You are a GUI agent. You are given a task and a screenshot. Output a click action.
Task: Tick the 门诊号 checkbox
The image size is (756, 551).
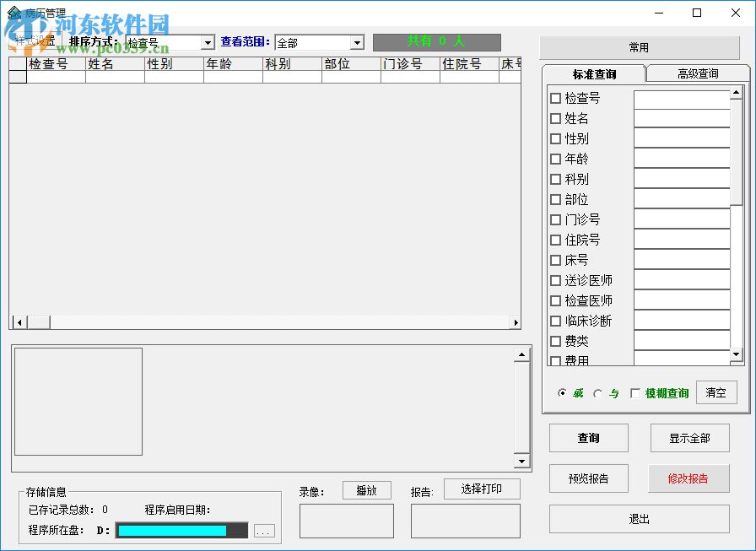click(555, 220)
